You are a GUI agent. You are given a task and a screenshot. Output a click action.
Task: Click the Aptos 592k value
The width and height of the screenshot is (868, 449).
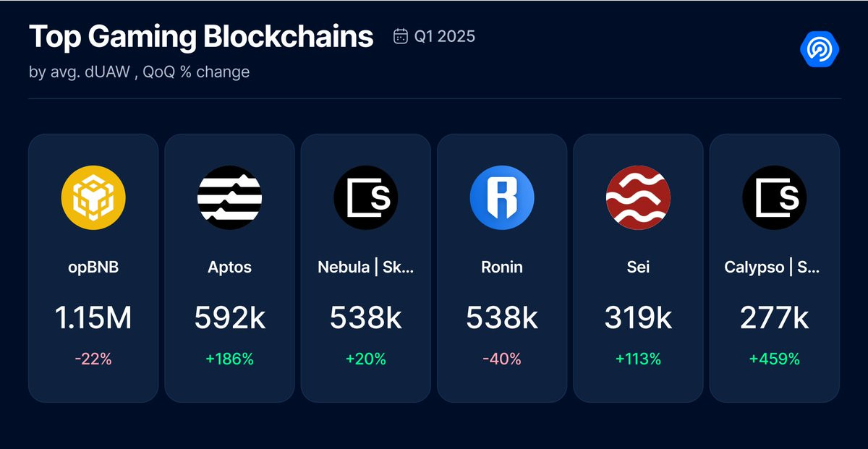point(229,317)
